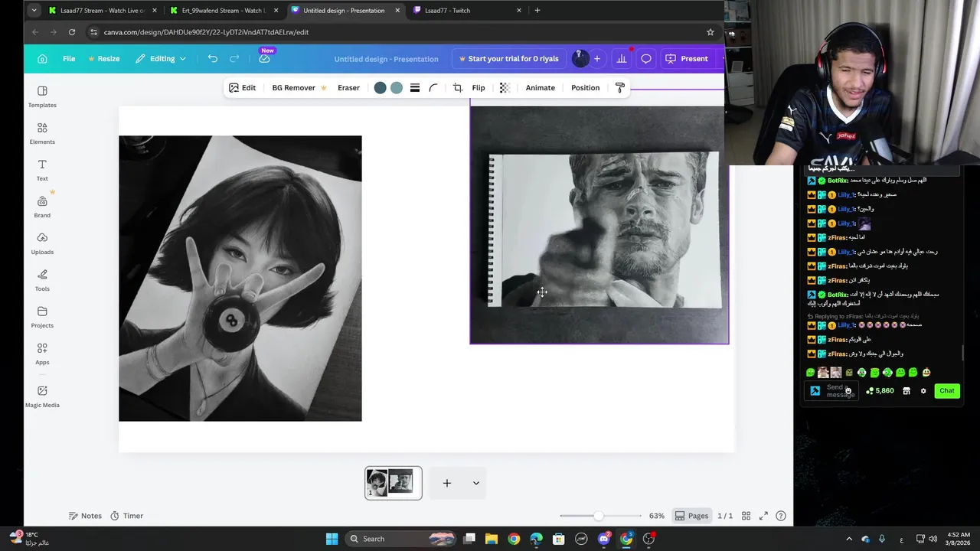Open the Uploads panel in sidebar
Viewport: 980px width, 551px height.
[42, 243]
